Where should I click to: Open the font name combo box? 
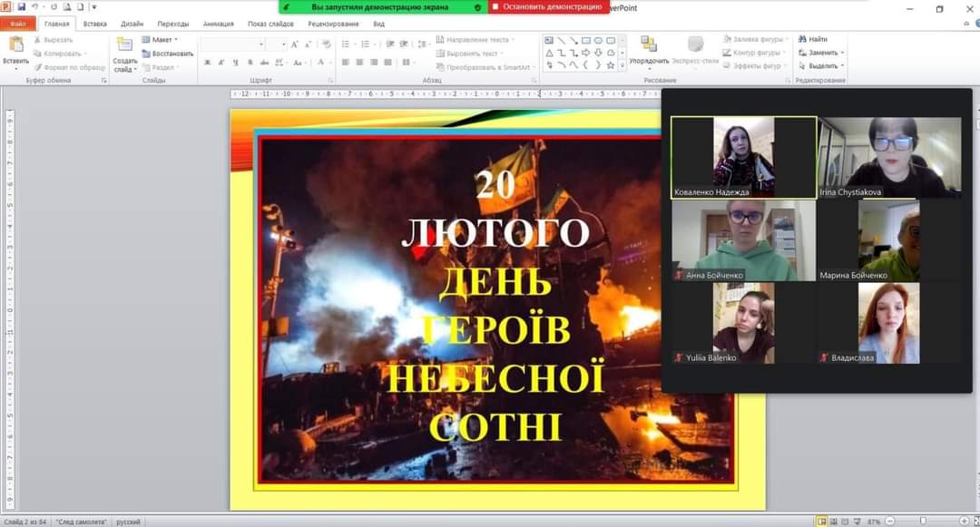coord(233,44)
